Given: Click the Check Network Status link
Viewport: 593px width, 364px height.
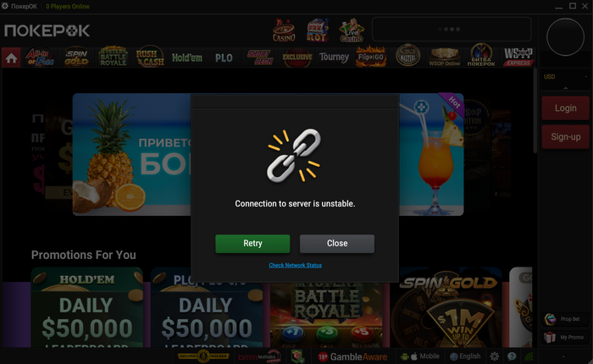Looking at the screenshot, I should [296, 265].
